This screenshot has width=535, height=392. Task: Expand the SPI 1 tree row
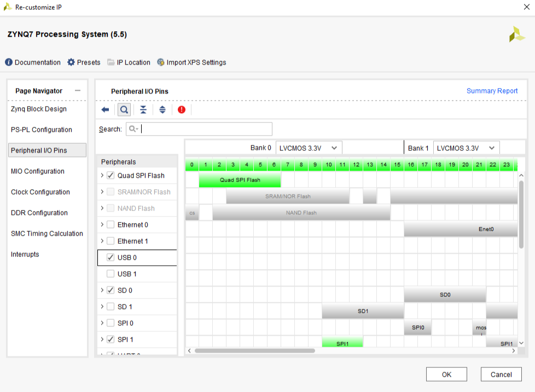[x=102, y=339]
